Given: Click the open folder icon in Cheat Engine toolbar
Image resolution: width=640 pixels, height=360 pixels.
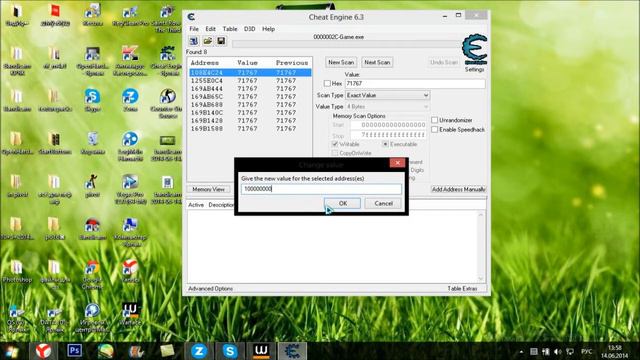Looking at the screenshot, I should (x=207, y=41).
